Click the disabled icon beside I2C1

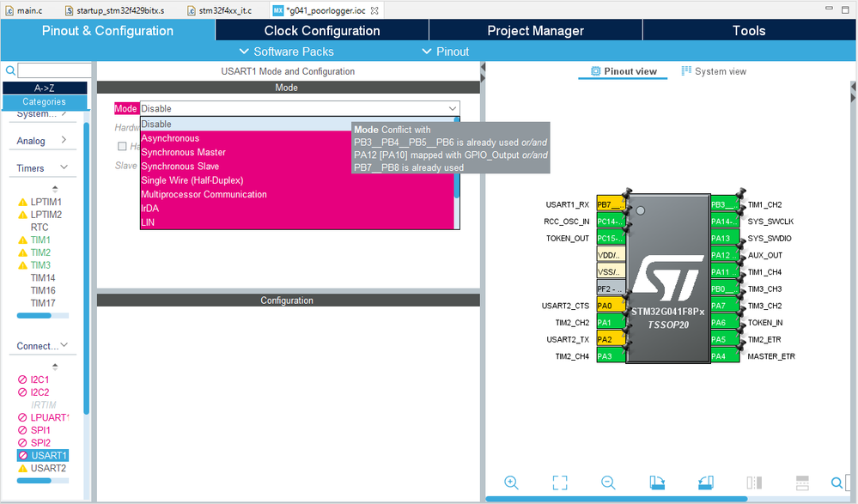[x=22, y=380]
